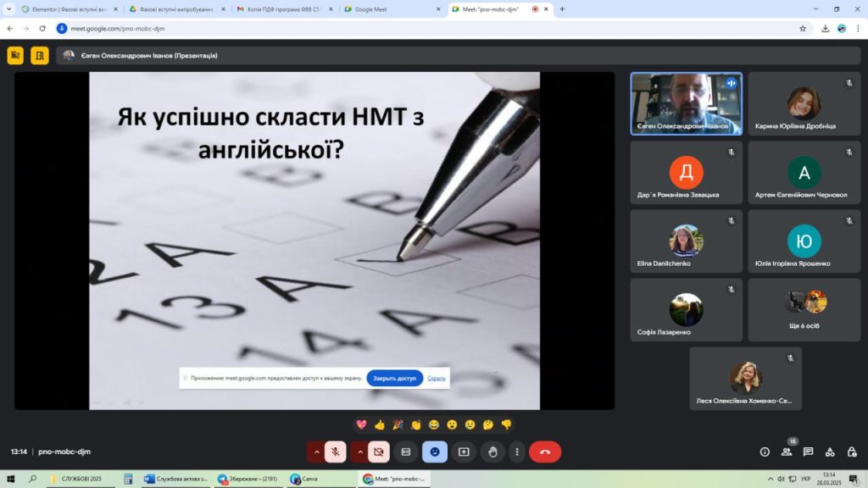
Task: Open host controls lock icon
Action: coord(850,452)
